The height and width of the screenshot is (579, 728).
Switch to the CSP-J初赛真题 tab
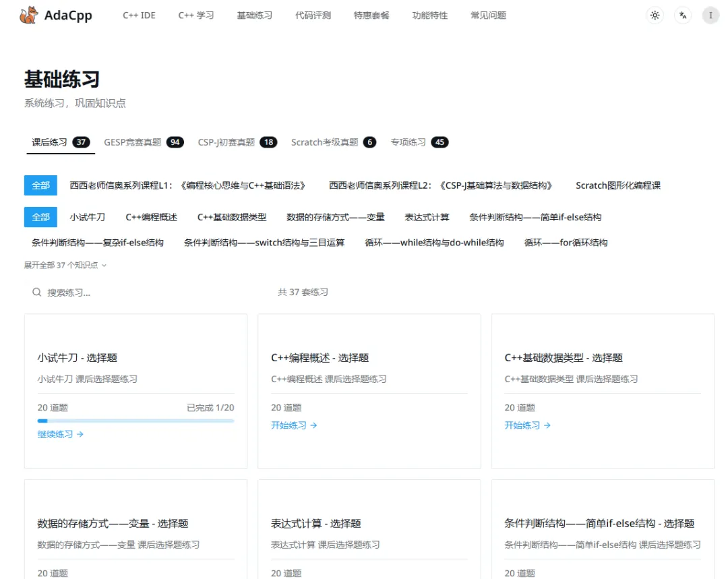point(237,142)
